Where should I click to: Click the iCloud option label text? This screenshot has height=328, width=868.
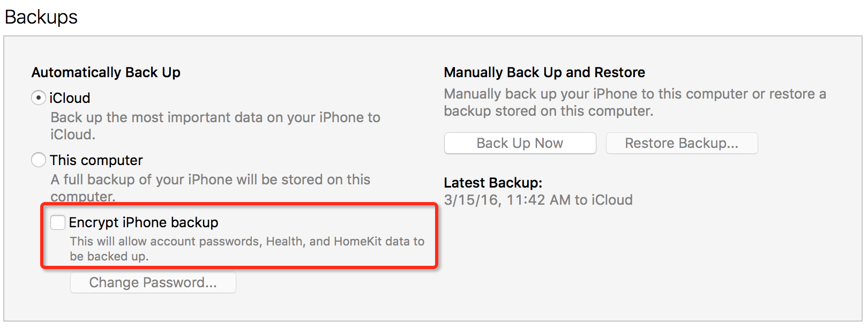pyautogui.click(x=70, y=98)
